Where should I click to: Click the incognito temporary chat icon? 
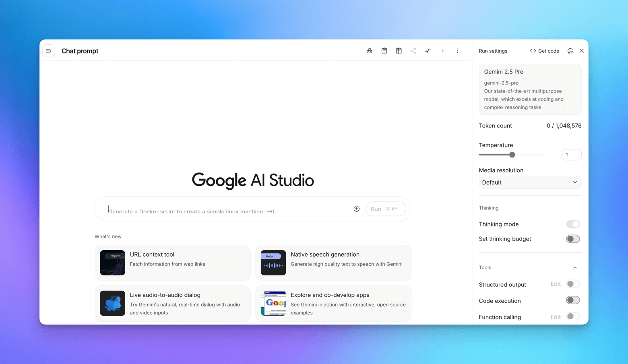(x=370, y=51)
